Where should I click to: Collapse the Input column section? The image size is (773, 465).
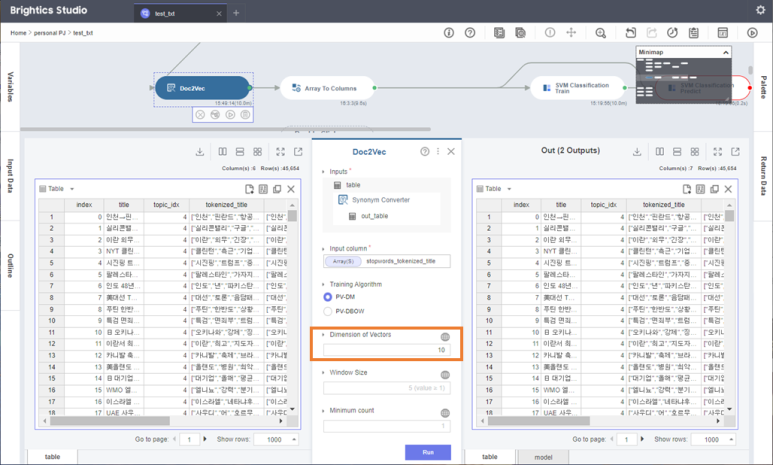click(323, 249)
